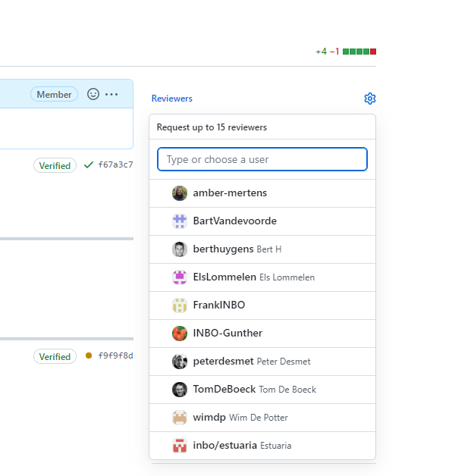Open the Reviewers settings gear icon
The width and height of the screenshot is (452, 476).
[369, 99]
